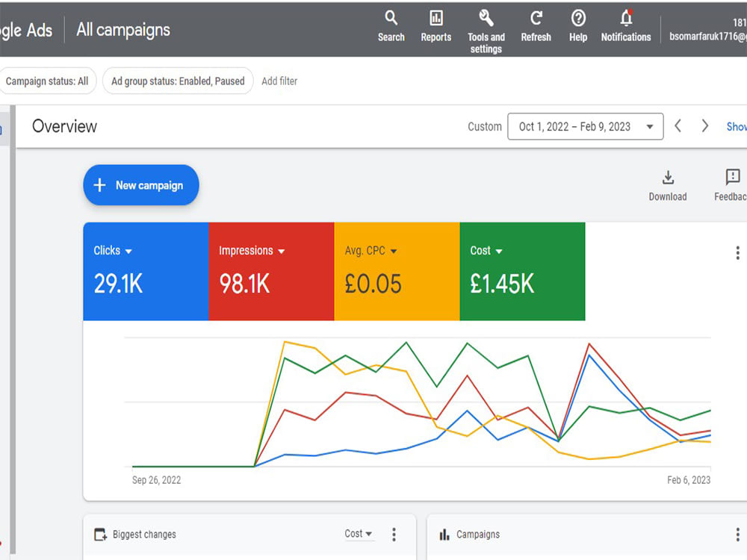Viewport: 747px width, 560px height.
Task: Open the date range picker
Action: 586,126
